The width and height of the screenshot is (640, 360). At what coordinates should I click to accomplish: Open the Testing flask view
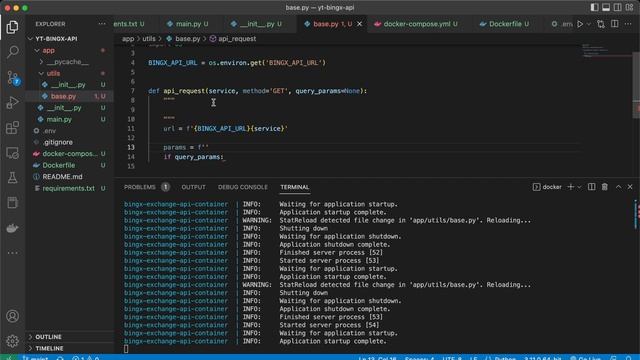tap(12, 178)
